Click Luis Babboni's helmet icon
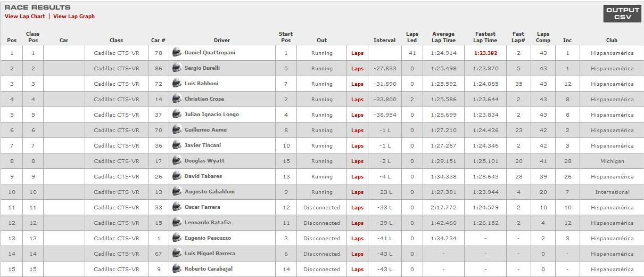Viewport: 644px width, 277px height. point(177,84)
